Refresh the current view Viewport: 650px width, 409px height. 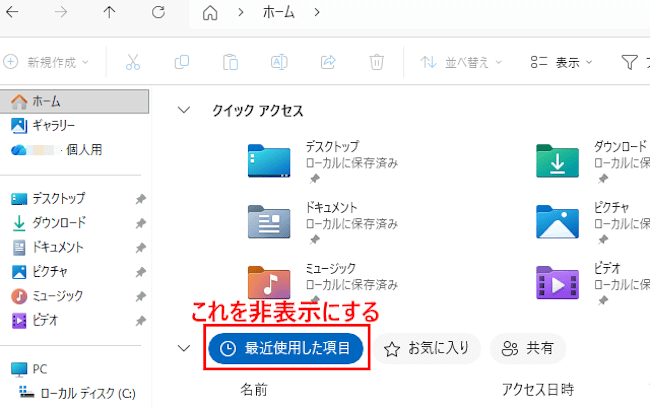[x=158, y=12]
